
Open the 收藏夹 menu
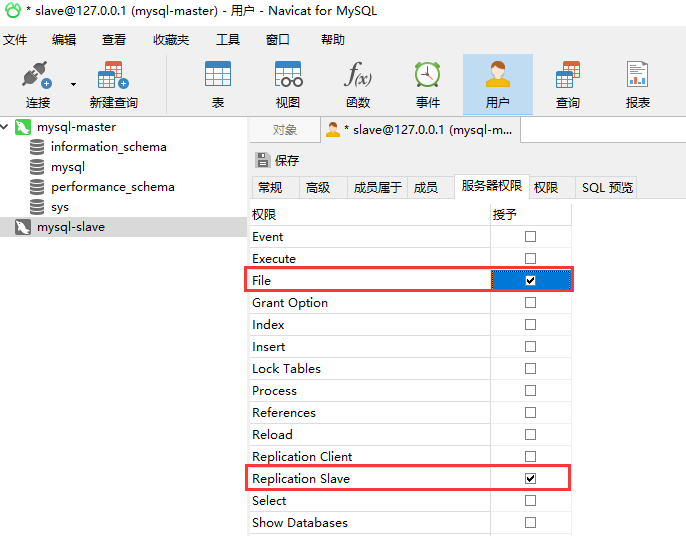point(171,40)
